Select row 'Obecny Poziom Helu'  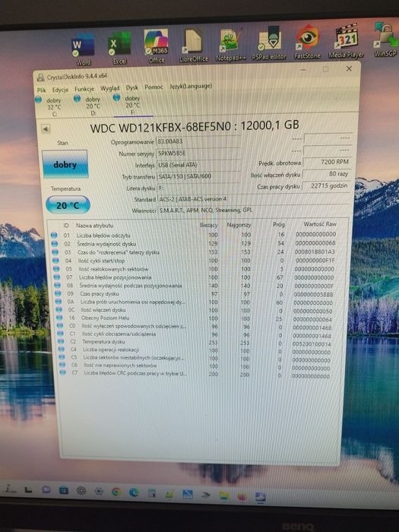(x=197, y=318)
